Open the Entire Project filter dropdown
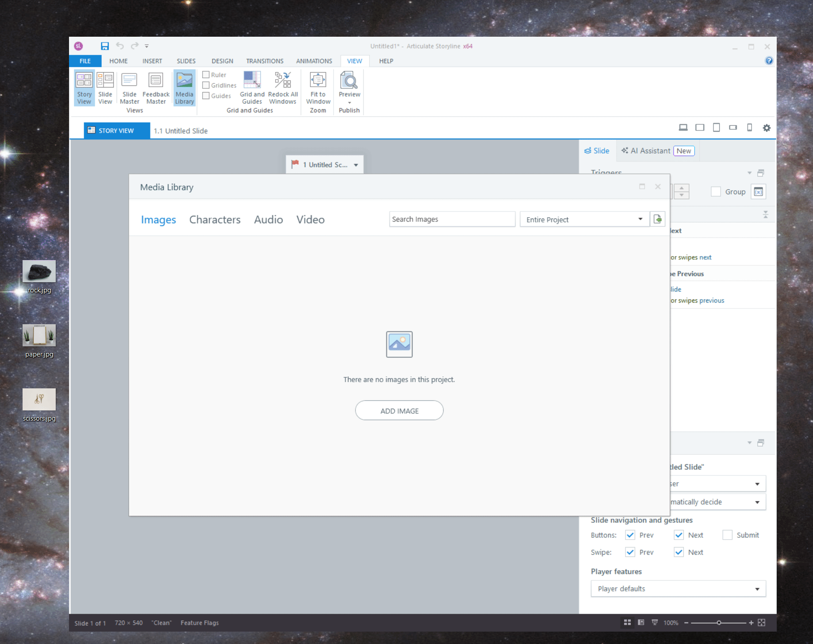Screen dimensions: 813x644 [640, 219]
